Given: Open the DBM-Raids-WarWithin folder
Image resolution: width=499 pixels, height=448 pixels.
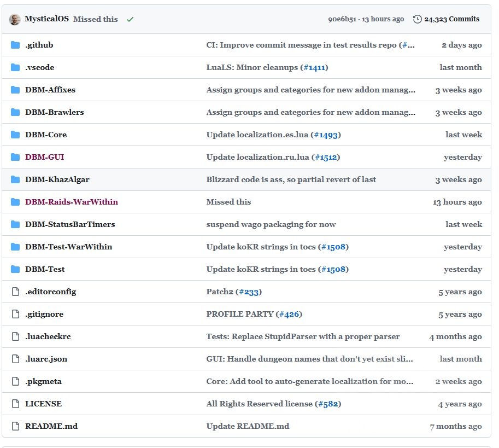Looking at the screenshot, I should coord(71,202).
